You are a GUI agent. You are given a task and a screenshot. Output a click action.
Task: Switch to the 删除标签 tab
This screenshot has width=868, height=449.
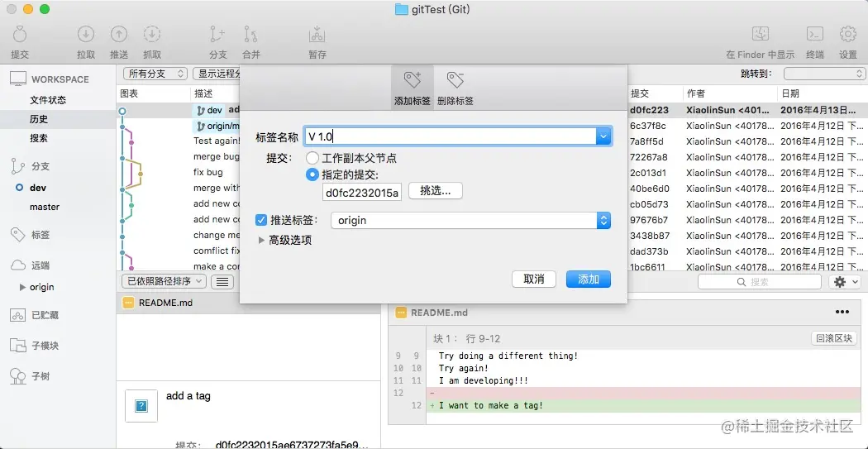(455, 86)
